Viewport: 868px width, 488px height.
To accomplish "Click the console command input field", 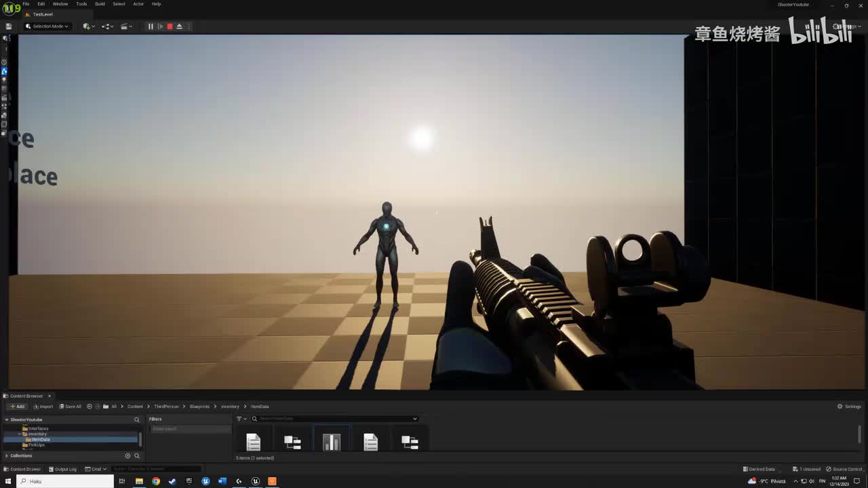I will click(156, 469).
